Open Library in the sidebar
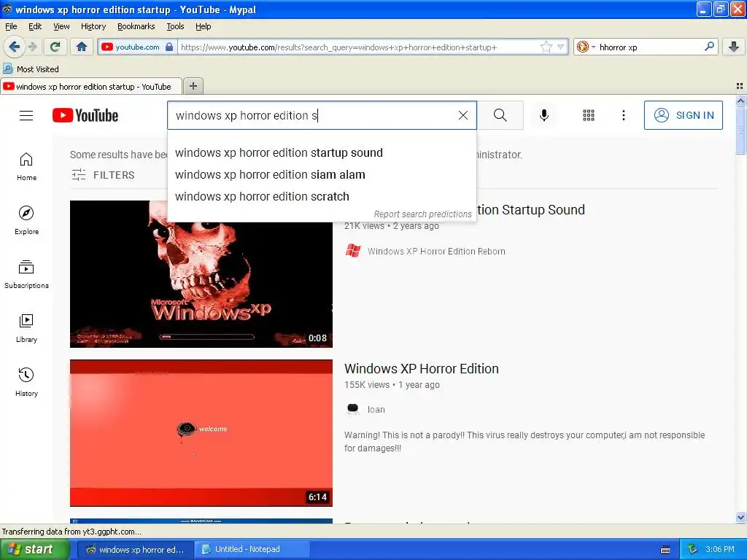This screenshot has width=747, height=560. tap(26, 328)
